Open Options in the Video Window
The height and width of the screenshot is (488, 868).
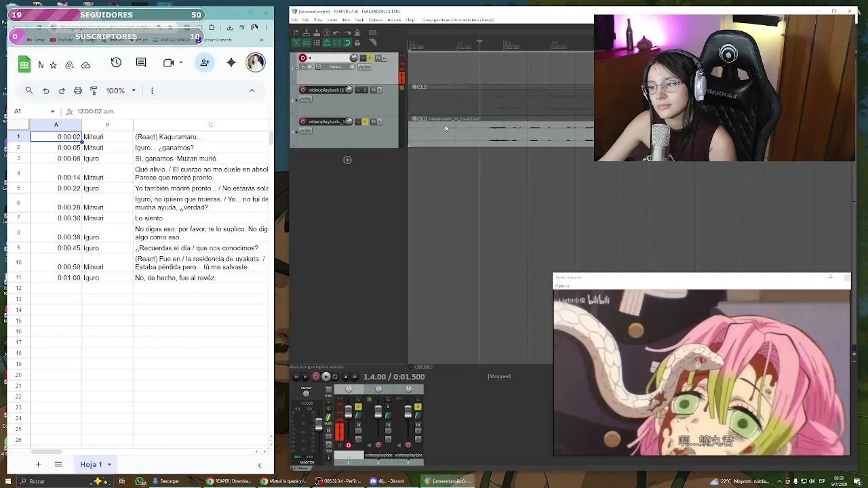click(x=562, y=286)
